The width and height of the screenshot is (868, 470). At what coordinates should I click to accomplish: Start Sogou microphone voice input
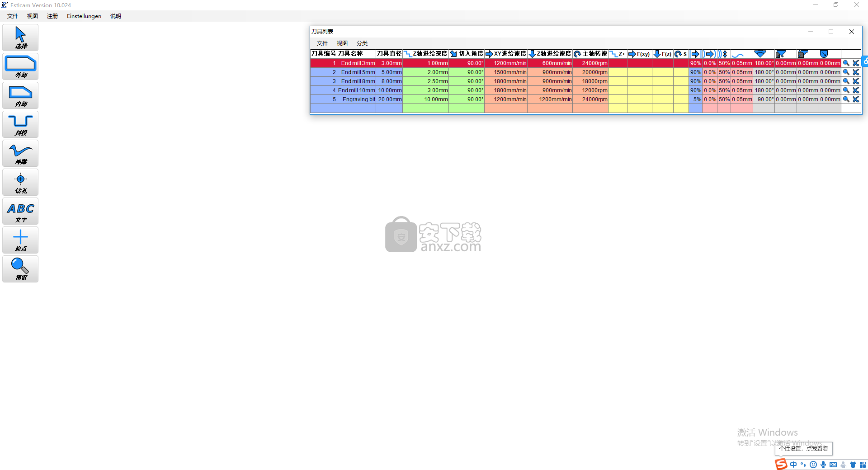pyautogui.click(x=823, y=465)
